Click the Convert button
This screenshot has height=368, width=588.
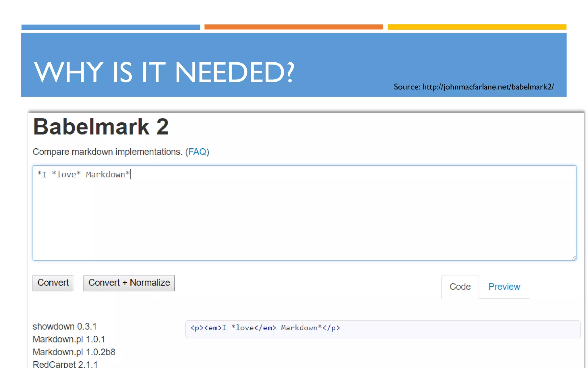(x=53, y=283)
